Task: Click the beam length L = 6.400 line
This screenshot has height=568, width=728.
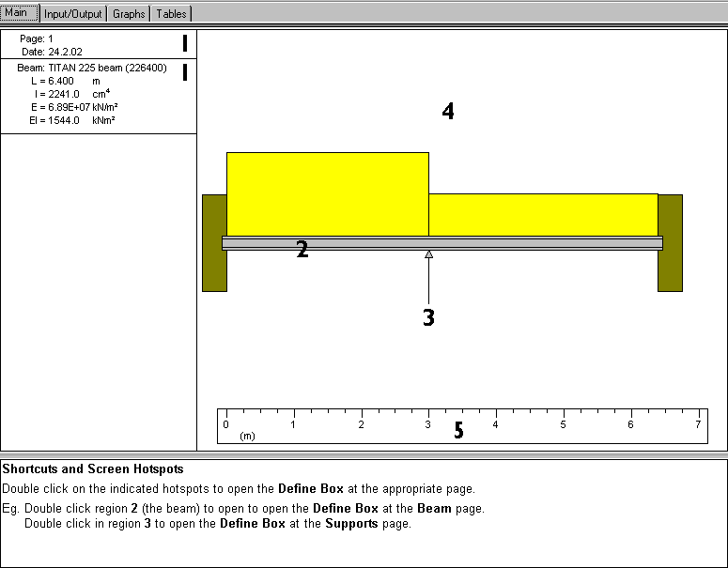Action: click(x=64, y=81)
